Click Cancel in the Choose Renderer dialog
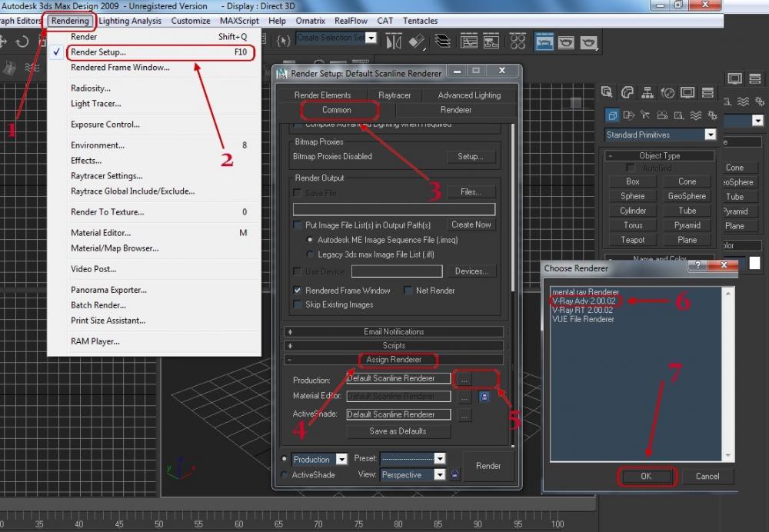769x532 pixels. [707, 476]
